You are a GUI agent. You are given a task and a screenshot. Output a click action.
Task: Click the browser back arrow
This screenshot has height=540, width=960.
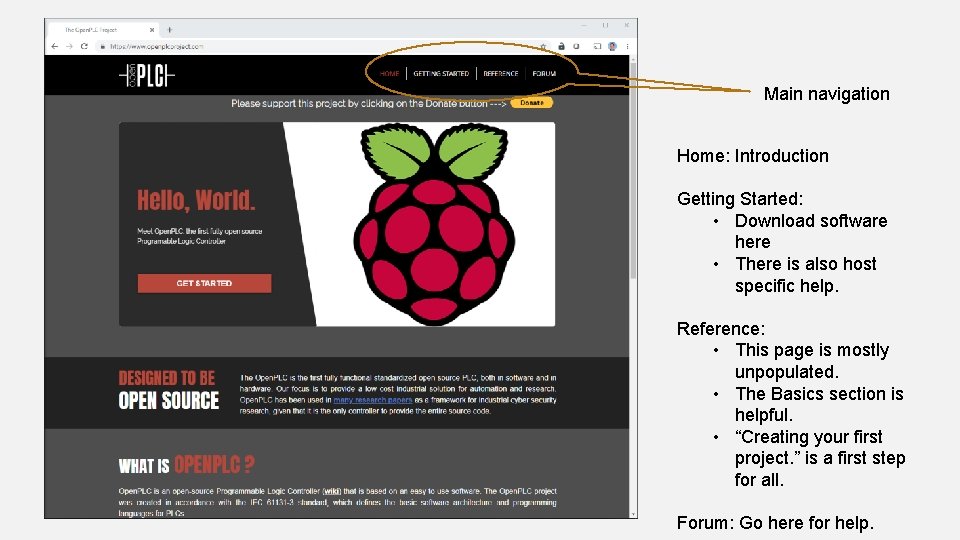pyautogui.click(x=55, y=47)
